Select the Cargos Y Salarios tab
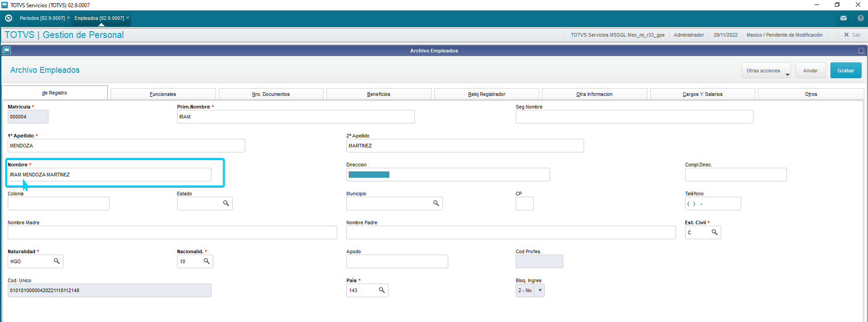The height and width of the screenshot is (322, 868). pyautogui.click(x=703, y=94)
